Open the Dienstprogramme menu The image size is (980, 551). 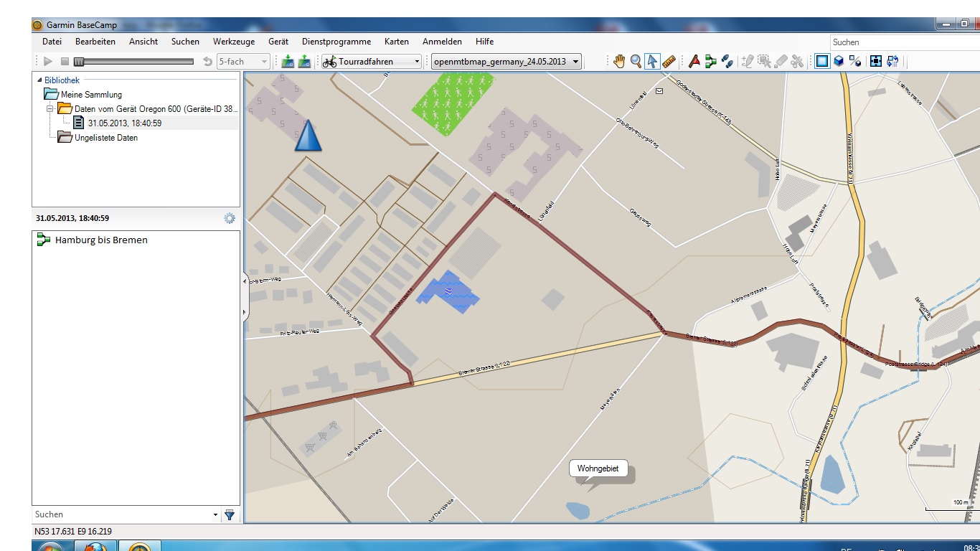[336, 42]
